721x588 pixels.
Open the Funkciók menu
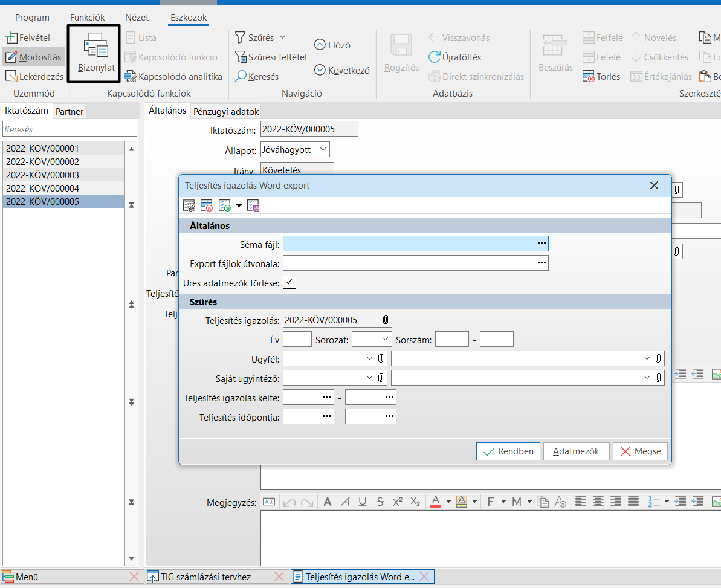pos(87,18)
